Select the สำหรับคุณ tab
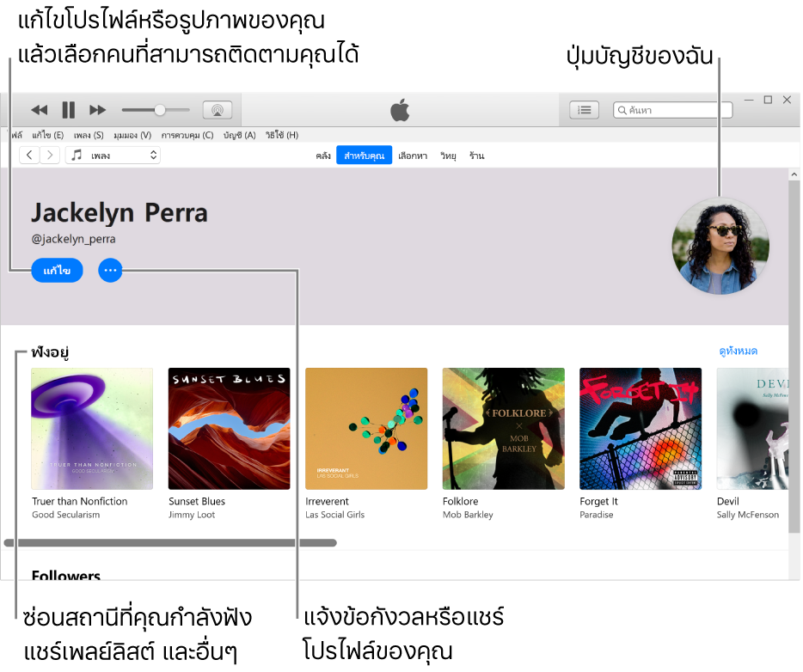Image resolution: width=803 pixels, height=672 pixels. tap(365, 155)
